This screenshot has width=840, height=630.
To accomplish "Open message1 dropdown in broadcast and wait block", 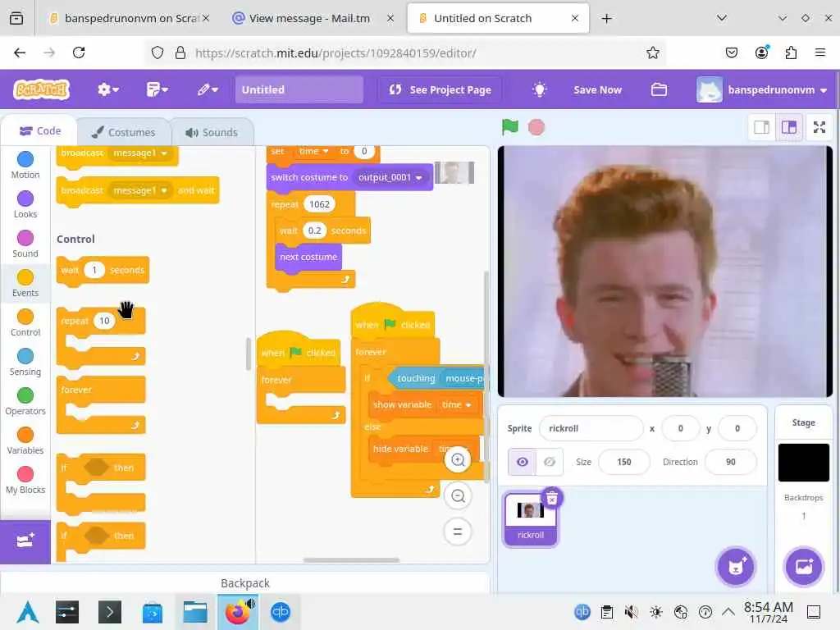I will point(140,190).
